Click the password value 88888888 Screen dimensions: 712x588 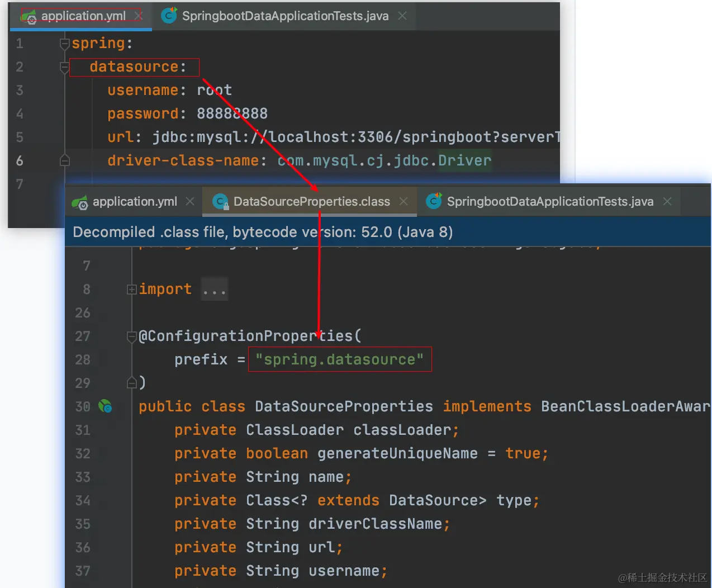pyautogui.click(x=232, y=113)
